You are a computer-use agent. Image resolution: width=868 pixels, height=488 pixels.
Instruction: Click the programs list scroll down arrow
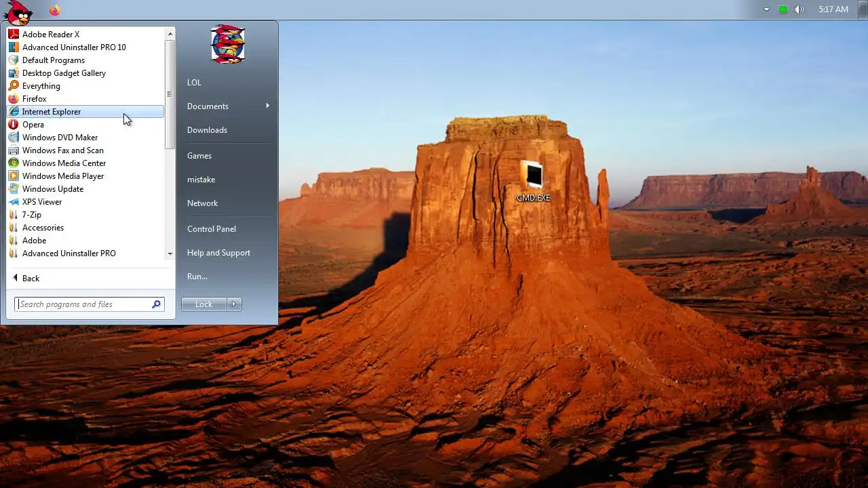point(170,253)
